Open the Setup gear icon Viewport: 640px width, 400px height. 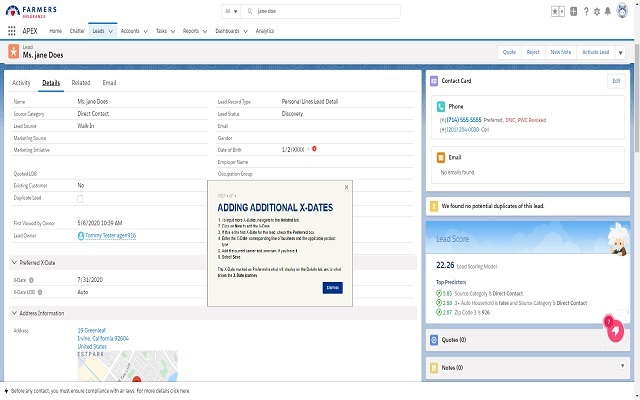(x=597, y=11)
